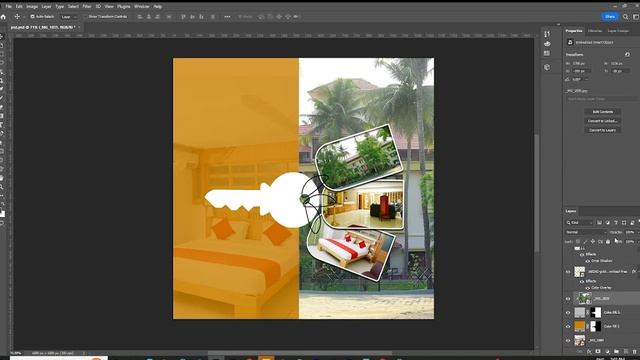The image size is (640, 360).
Task: Click the create new layer icon
Action: (x=626, y=351)
